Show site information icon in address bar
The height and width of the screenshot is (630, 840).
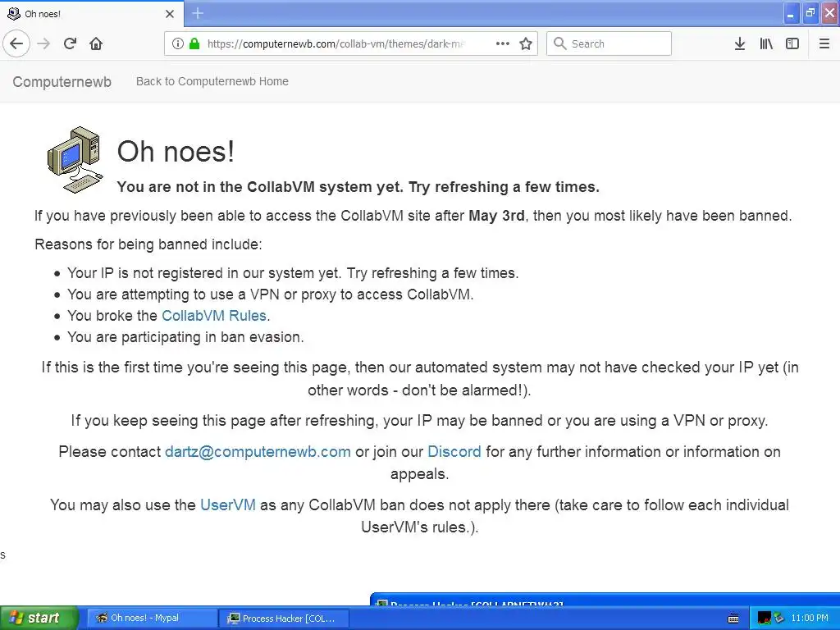(x=178, y=43)
